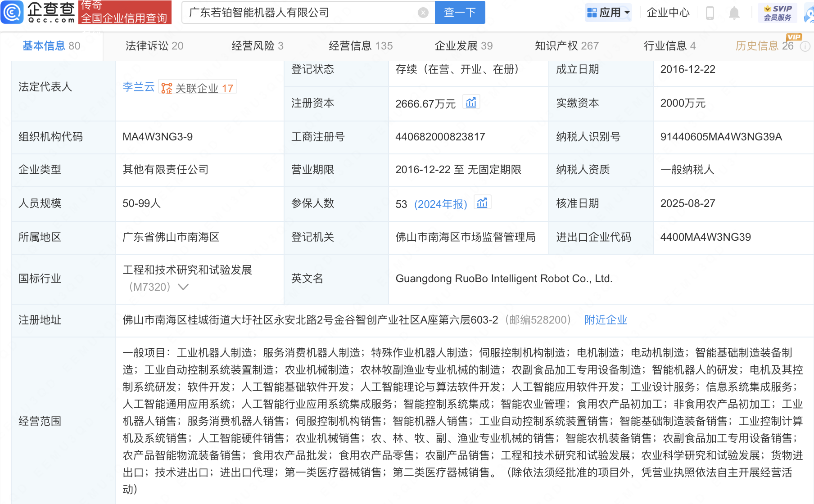Click the mobile app phone icon
The image size is (814, 504).
pyautogui.click(x=710, y=13)
